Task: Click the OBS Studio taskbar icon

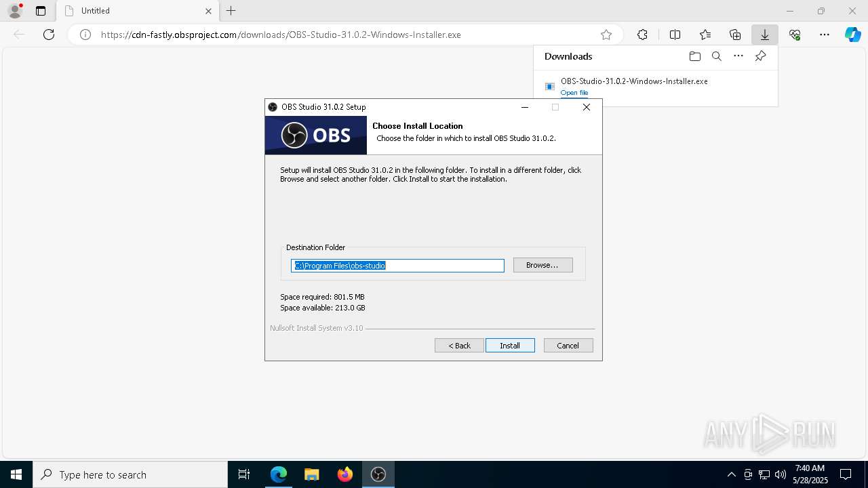Action: [378, 474]
